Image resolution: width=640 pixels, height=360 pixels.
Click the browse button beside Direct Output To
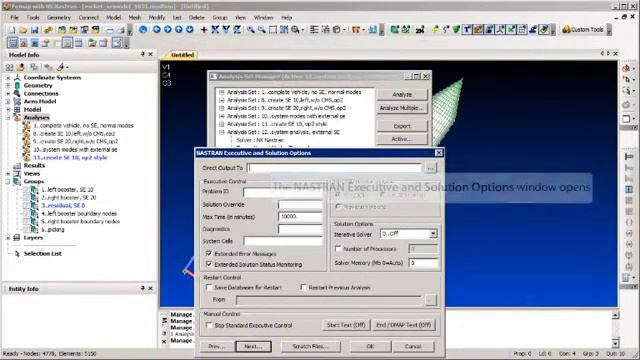430,168
